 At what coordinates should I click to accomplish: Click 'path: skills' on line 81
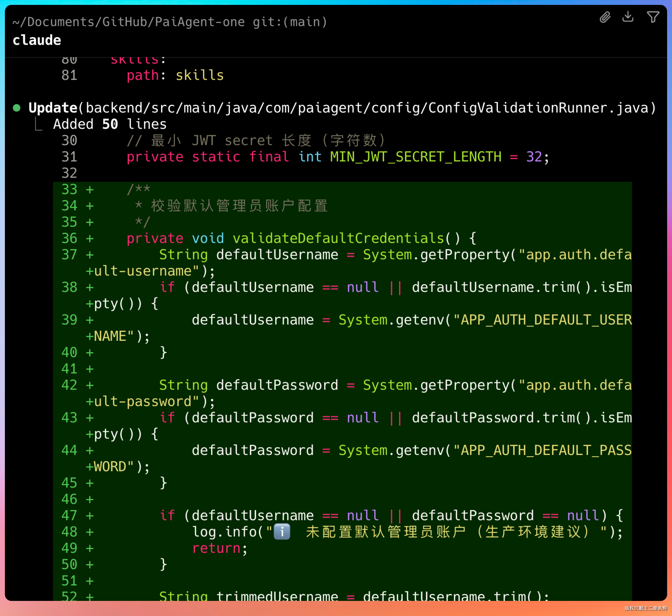[175, 75]
